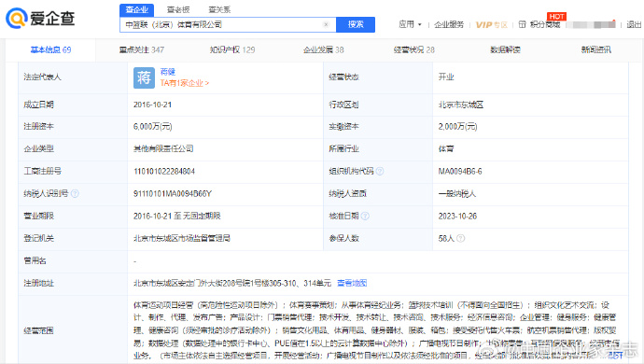Switch to 重点关注 347 tab

pyautogui.click(x=142, y=49)
